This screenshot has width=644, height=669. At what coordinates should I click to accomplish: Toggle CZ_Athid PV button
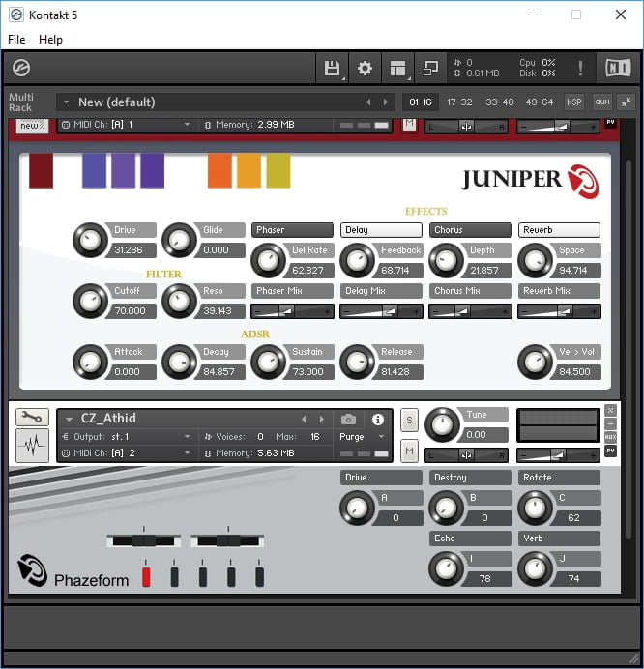click(x=611, y=451)
